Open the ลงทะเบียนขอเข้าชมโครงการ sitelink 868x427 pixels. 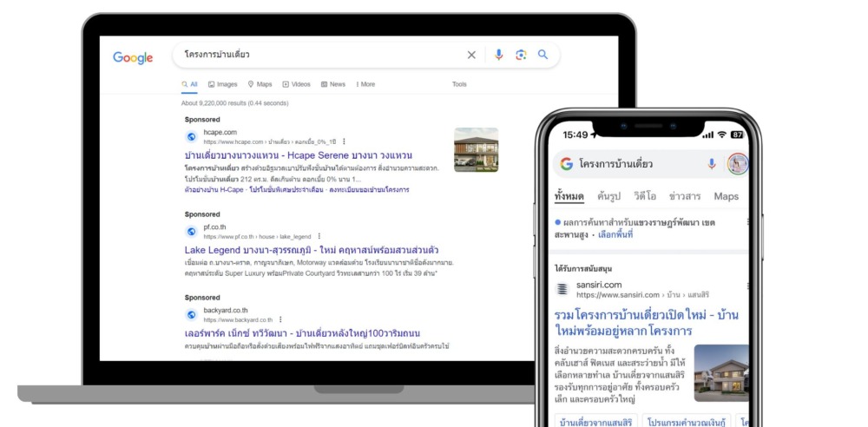click(369, 189)
